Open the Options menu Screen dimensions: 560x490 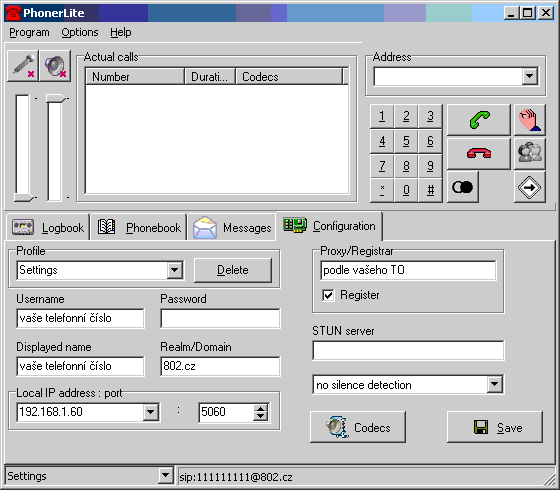pos(80,32)
